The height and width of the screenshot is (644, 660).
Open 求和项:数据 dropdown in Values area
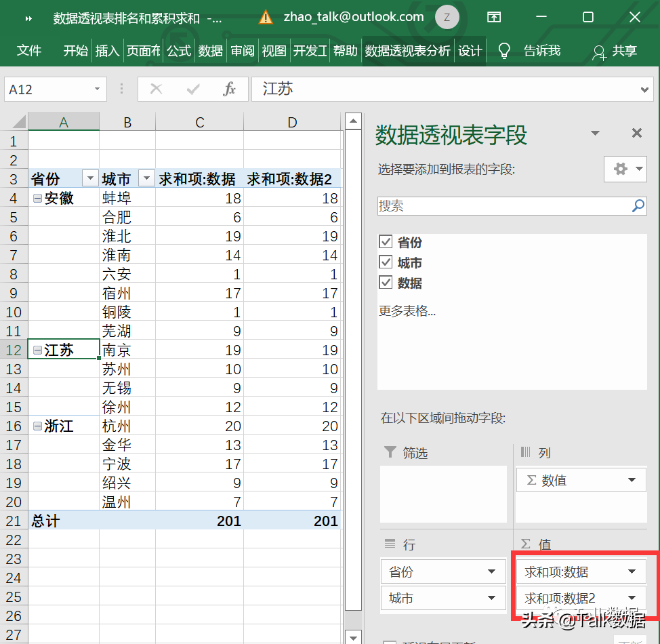click(x=632, y=571)
